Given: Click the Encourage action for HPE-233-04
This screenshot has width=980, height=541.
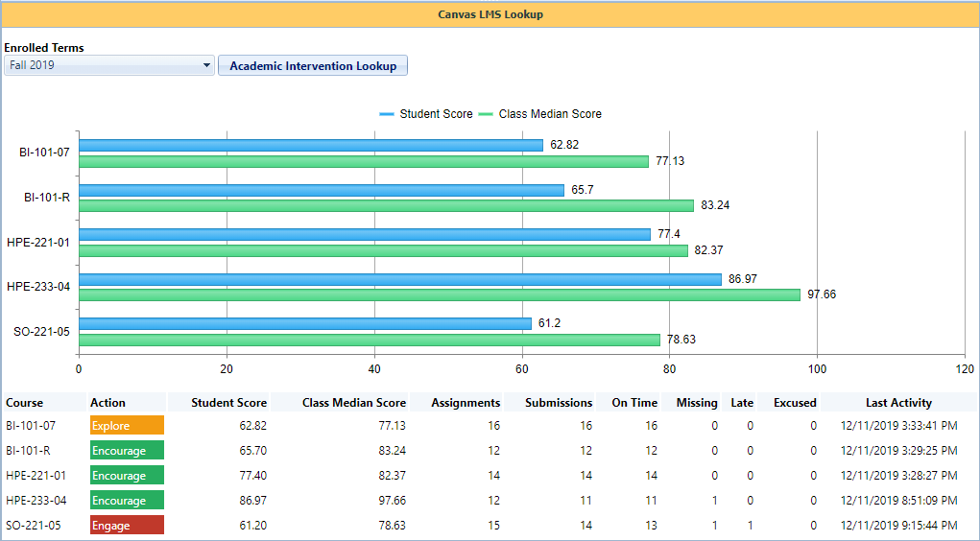Looking at the screenshot, I should point(127,501).
